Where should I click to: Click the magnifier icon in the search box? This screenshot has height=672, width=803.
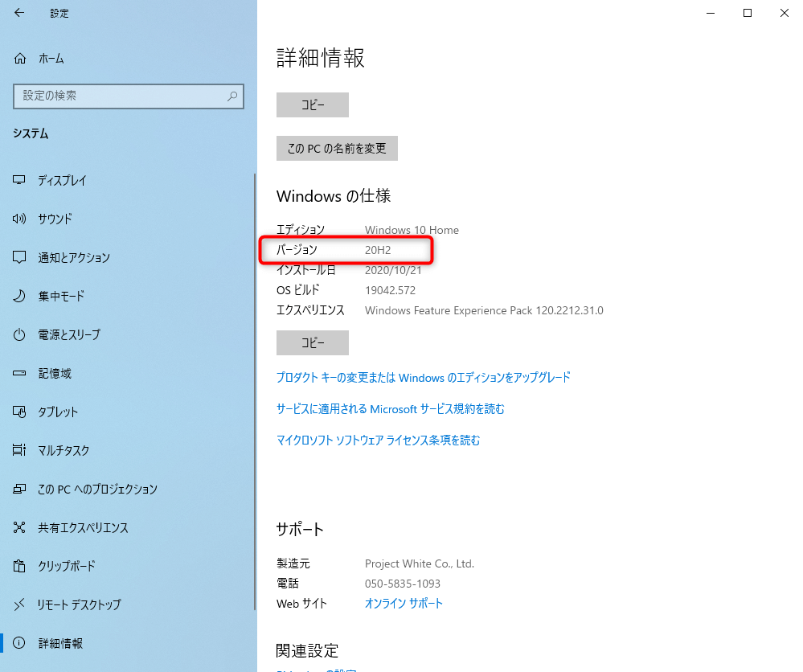coord(232,96)
